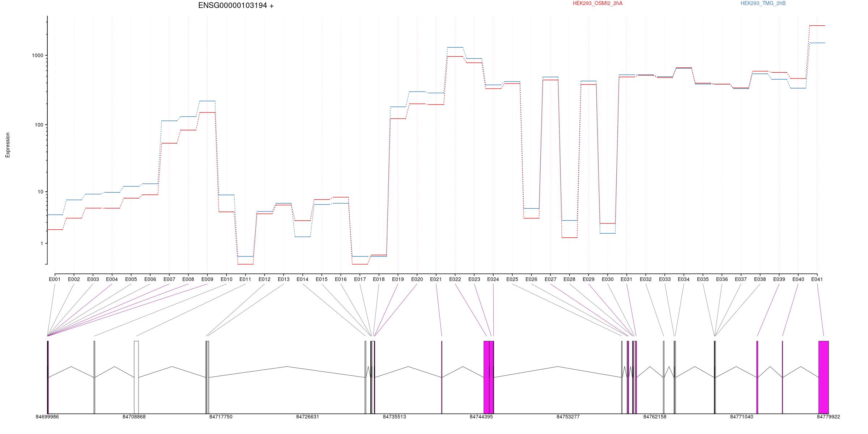Image resolution: width=868 pixels, height=434 pixels.
Task: Click exon label E037
Action: tap(741, 279)
